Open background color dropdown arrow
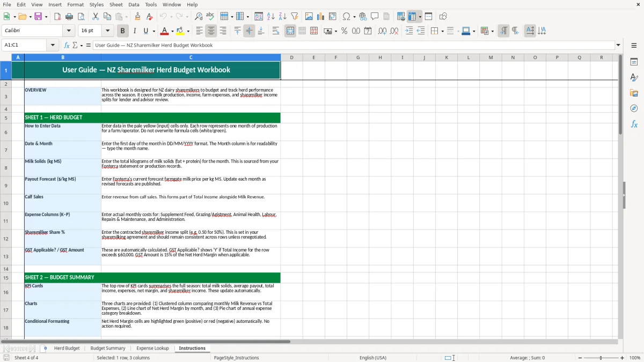 [188, 31]
